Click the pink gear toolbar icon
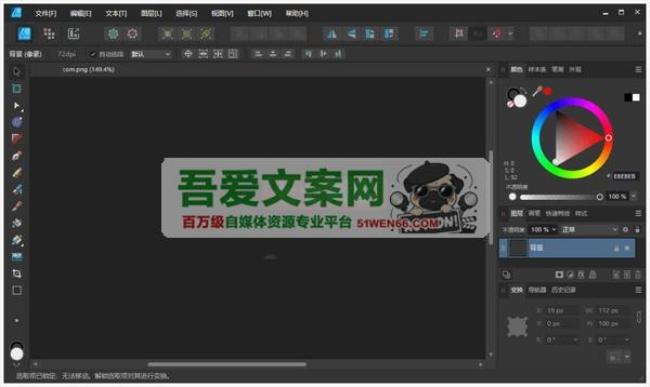The height and width of the screenshot is (387, 650). [133, 34]
